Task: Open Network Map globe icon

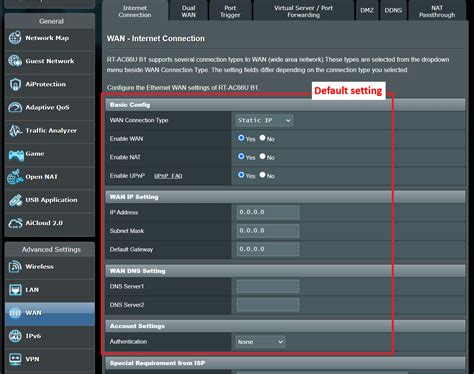Action: pyautogui.click(x=15, y=38)
